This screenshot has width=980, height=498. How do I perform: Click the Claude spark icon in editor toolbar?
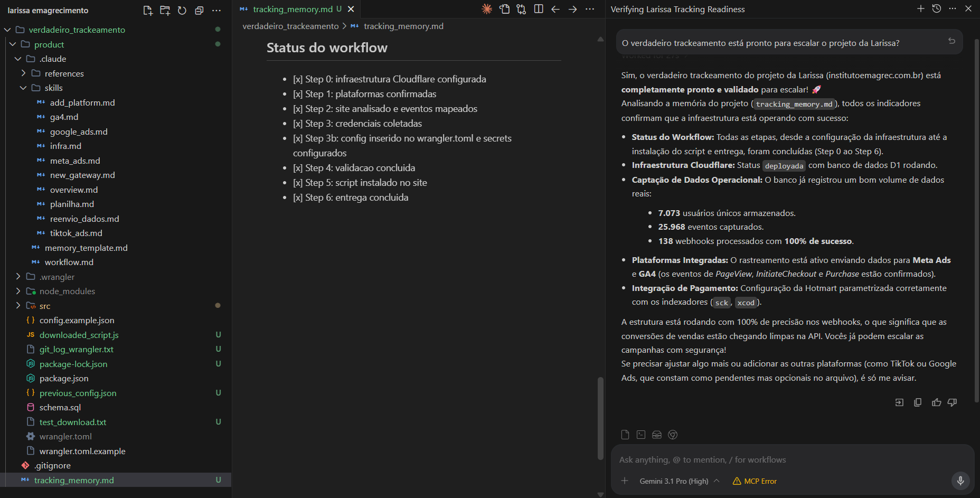(486, 9)
